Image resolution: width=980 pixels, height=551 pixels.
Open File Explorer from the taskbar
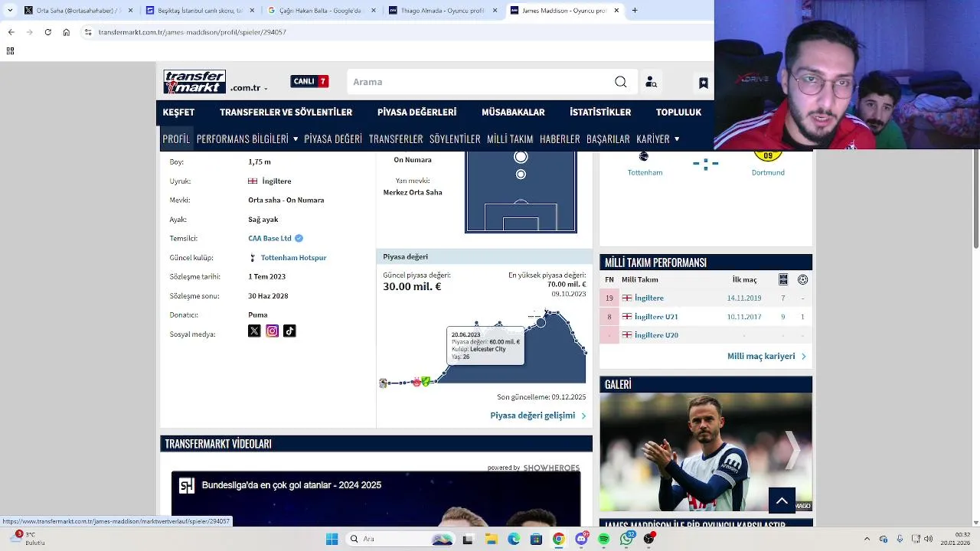coord(491,539)
